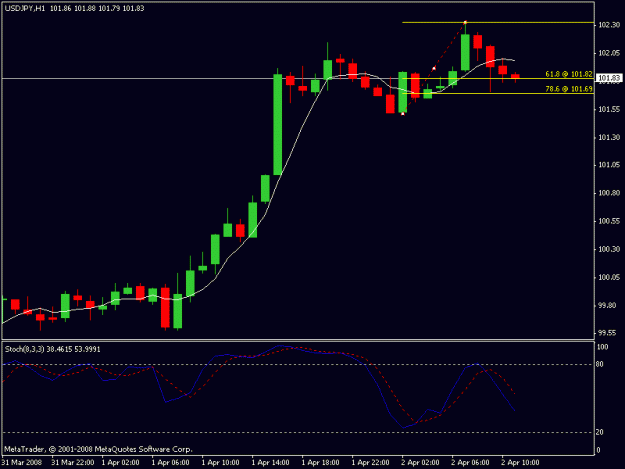Screen dimensions: 625x469
Task: Select the lower Fibonacci anchor point near 101.55
Action: 403,114
